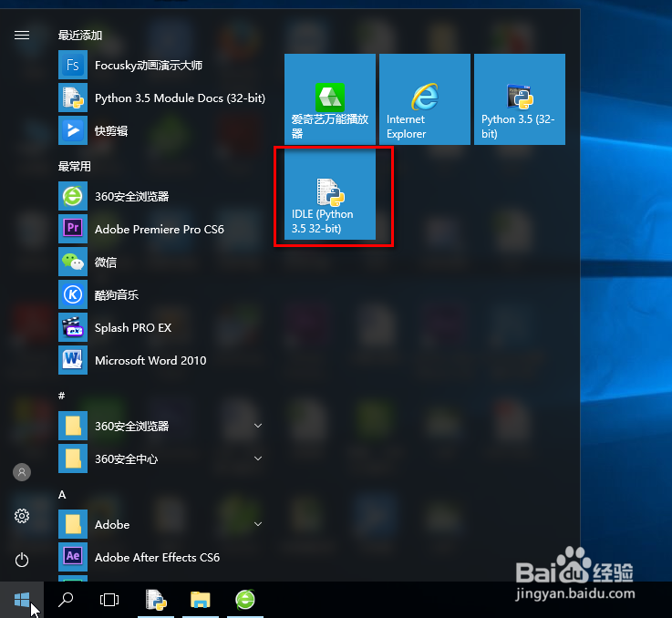Select the Adobe folder icon

(73, 524)
